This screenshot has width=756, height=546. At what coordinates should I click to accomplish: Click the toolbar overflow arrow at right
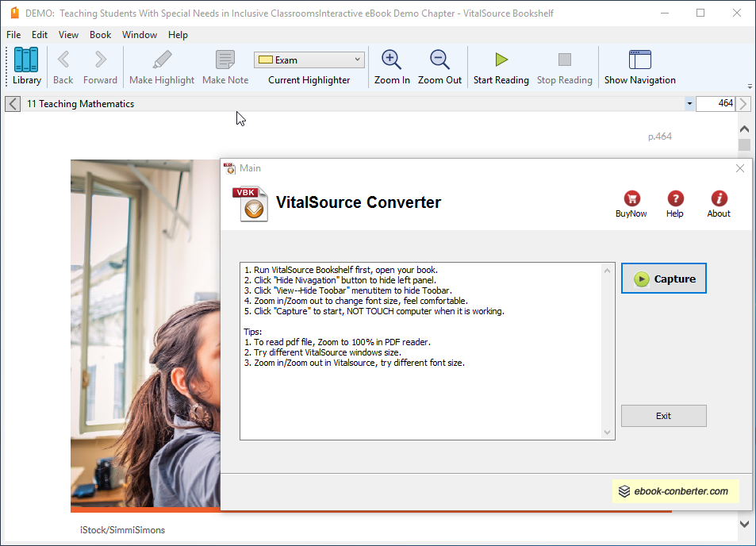750,87
